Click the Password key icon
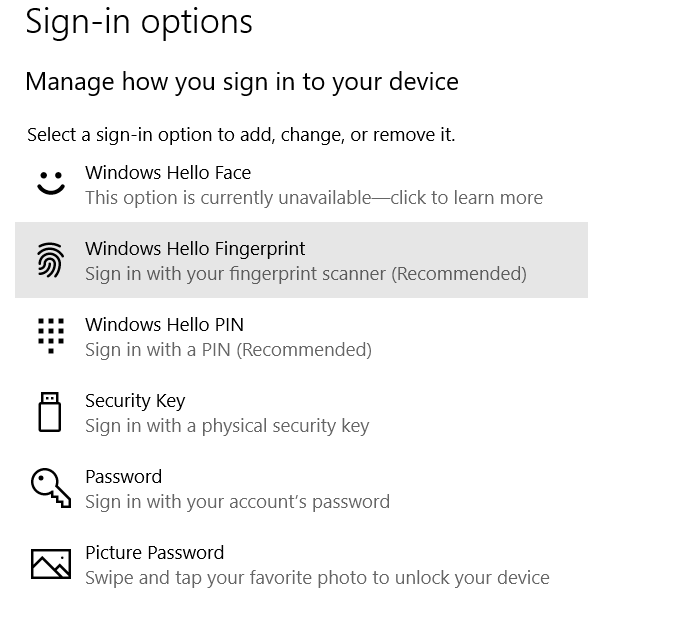The image size is (673, 636). coord(50,488)
